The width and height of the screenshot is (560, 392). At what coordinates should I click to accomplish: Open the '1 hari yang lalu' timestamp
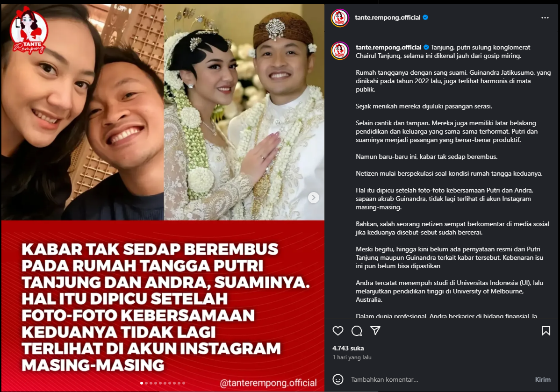352,357
